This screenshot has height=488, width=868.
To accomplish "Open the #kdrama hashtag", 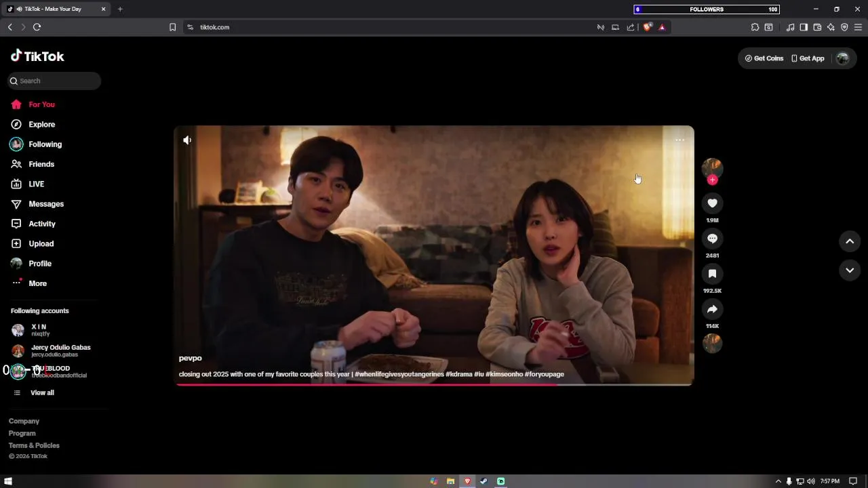I will click(459, 374).
